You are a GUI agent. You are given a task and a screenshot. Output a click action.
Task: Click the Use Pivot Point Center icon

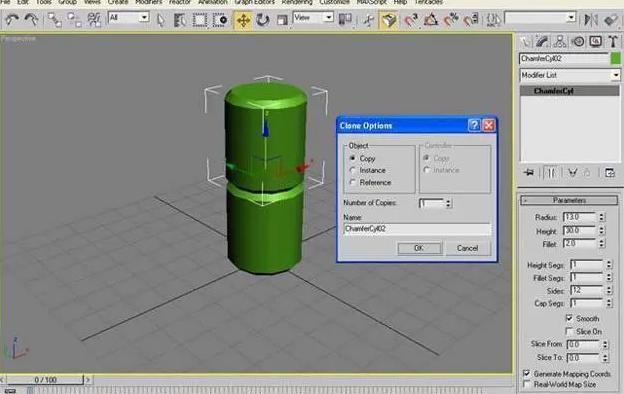click(345, 19)
